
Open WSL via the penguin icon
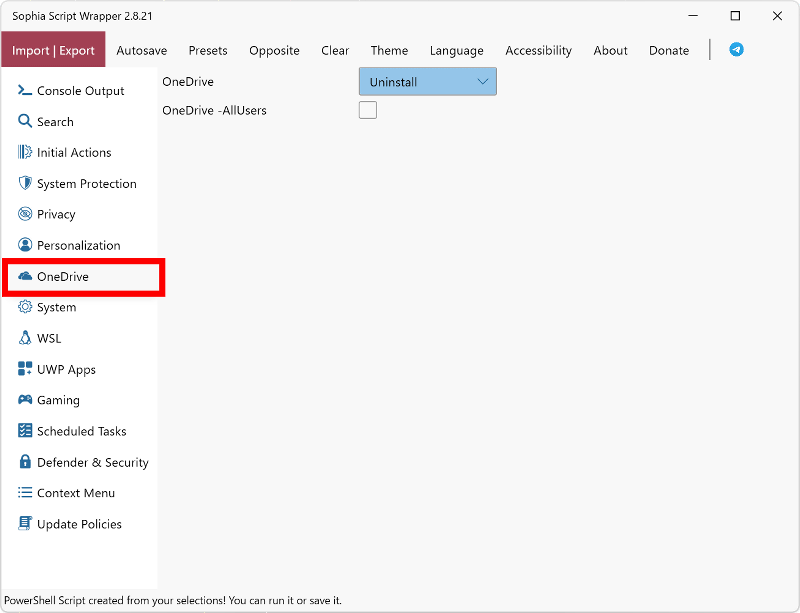[25, 338]
